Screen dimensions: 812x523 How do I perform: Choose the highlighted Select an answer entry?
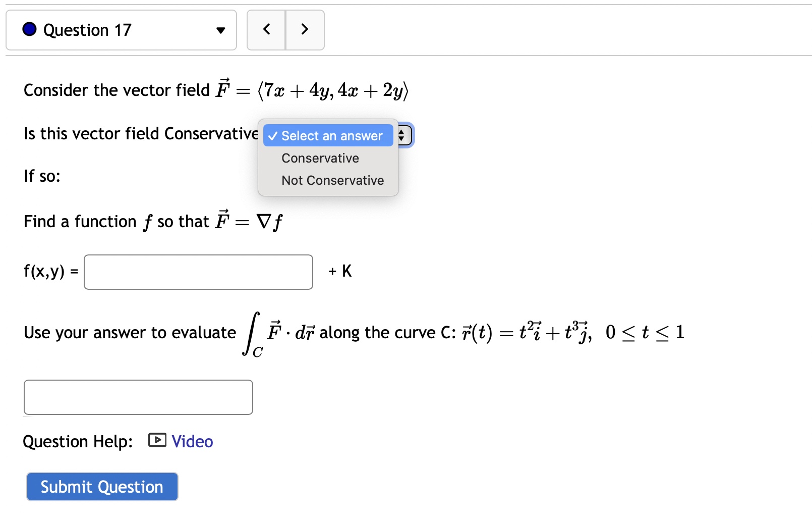328,135
